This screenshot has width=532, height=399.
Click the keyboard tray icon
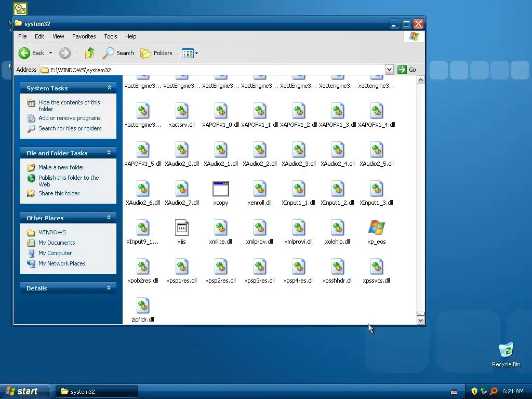coord(454,392)
